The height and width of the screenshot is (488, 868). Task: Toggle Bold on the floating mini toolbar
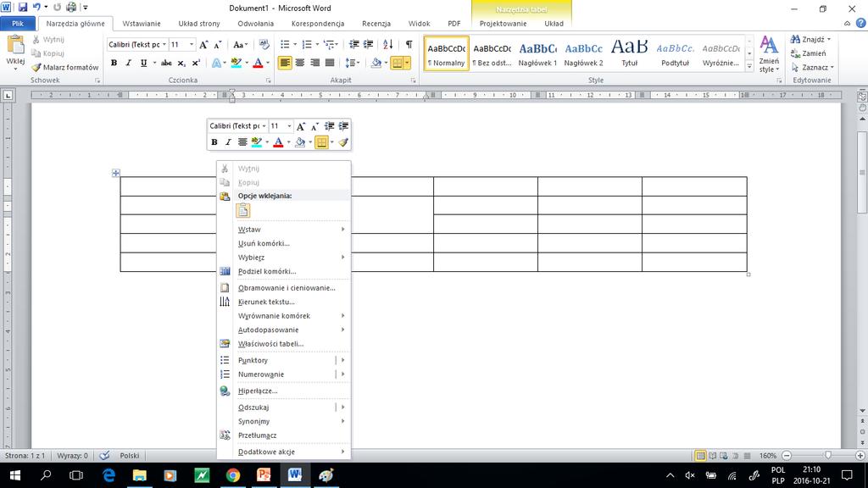pos(214,142)
